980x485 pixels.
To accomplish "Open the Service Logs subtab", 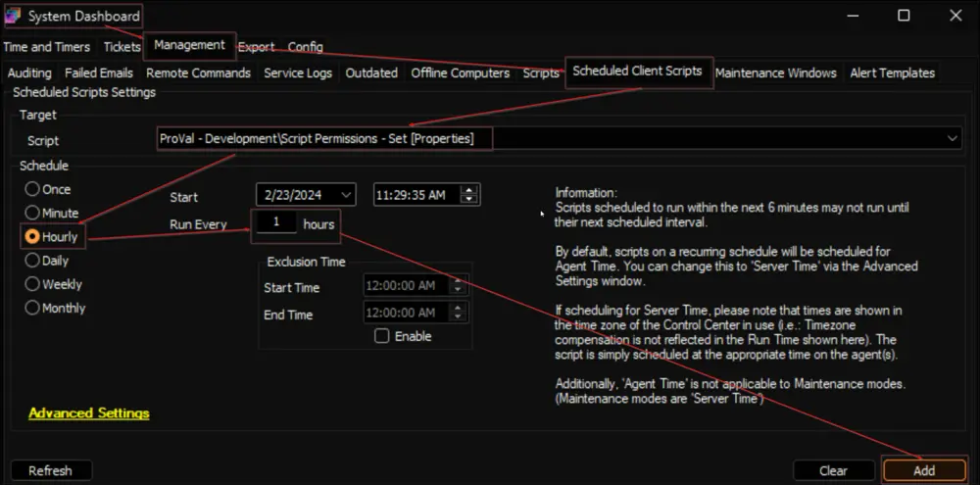I will [x=298, y=73].
